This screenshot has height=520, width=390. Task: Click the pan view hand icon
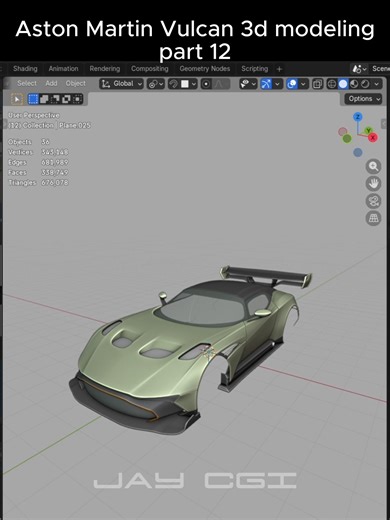click(373, 184)
